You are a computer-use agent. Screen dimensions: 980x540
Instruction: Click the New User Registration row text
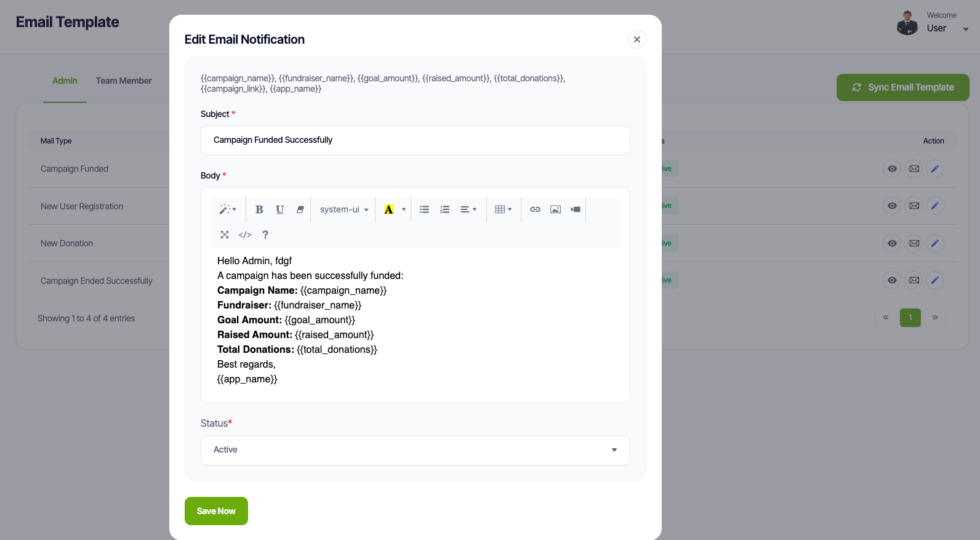82,206
